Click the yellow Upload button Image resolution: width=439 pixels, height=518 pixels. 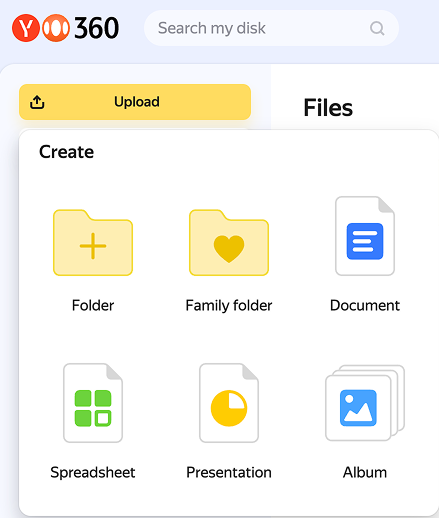coord(135,102)
